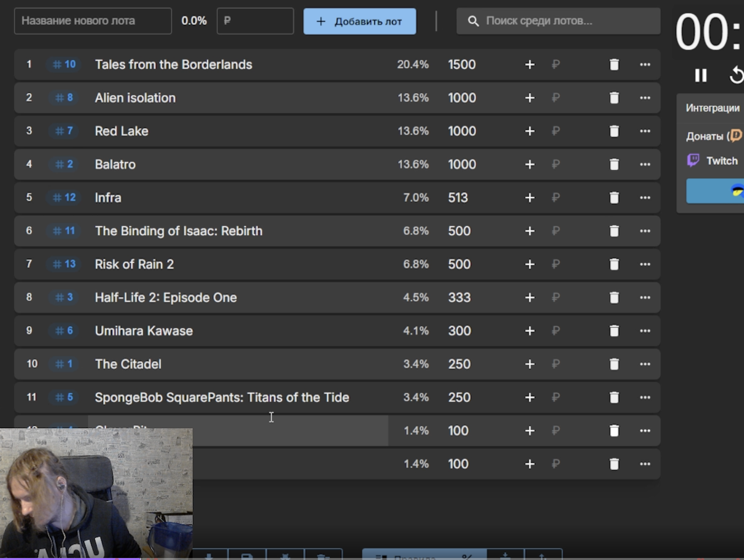Image resolution: width=744 pixels, height=560 pixels.
Task: Delete The Citadel lot
Action: (x=614, y=364)
